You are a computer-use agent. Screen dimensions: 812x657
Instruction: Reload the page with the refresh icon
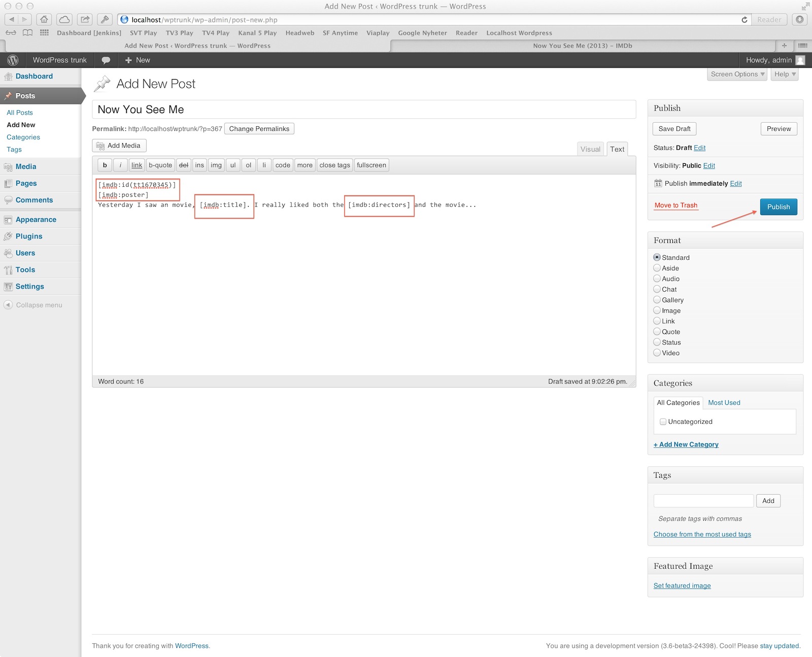coord(744,20)
